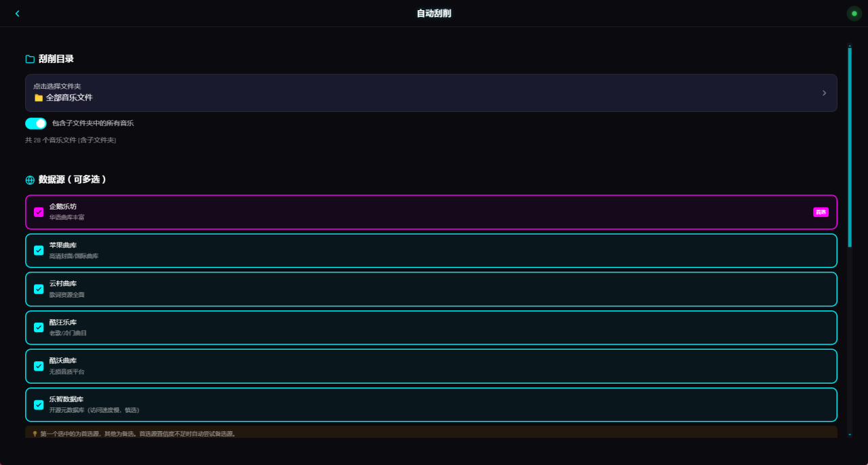Uncheck the 乐智数据库 checkbox
The width and height of the screenshot is (868, 465).
[39, 405]
